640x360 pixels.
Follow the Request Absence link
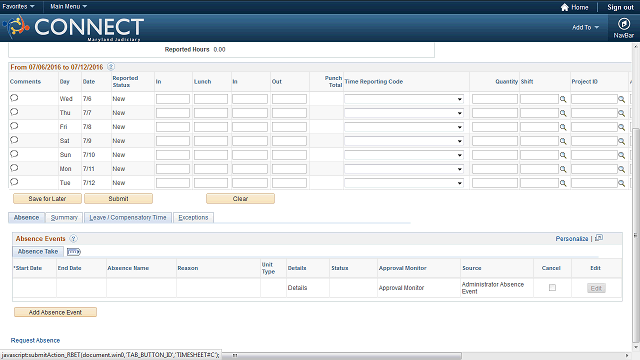tap(36, 340)
